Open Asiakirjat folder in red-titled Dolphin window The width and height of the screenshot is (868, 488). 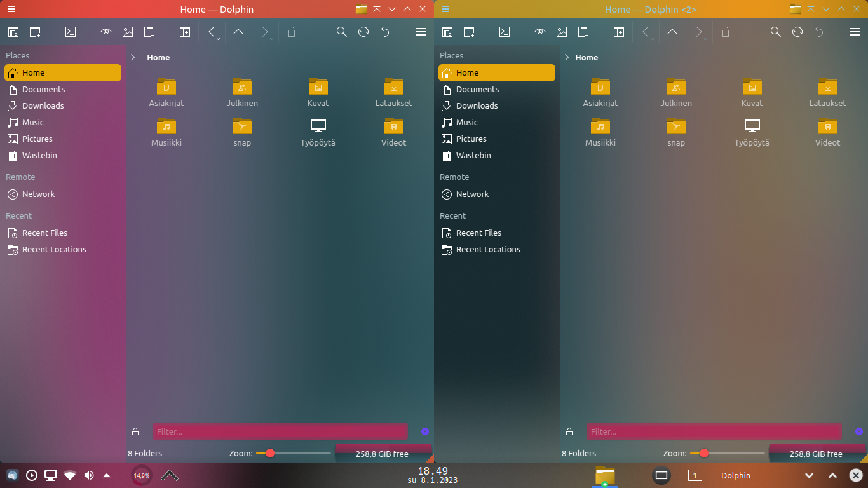pyautogui.click(x=166, y=93)
